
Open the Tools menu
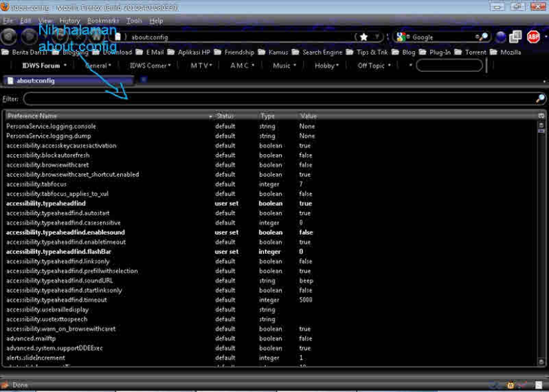(x=134, y=21)
